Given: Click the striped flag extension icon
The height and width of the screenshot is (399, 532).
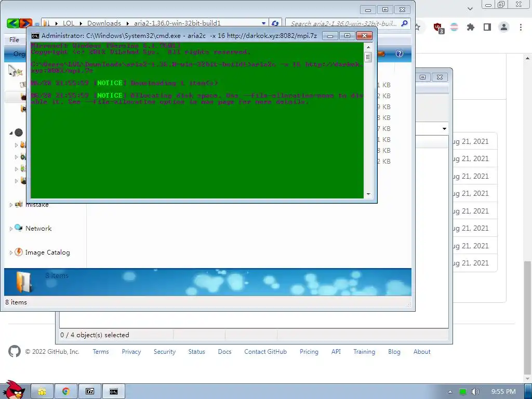Looking at the screenshot, I should [x=454, y=27].
